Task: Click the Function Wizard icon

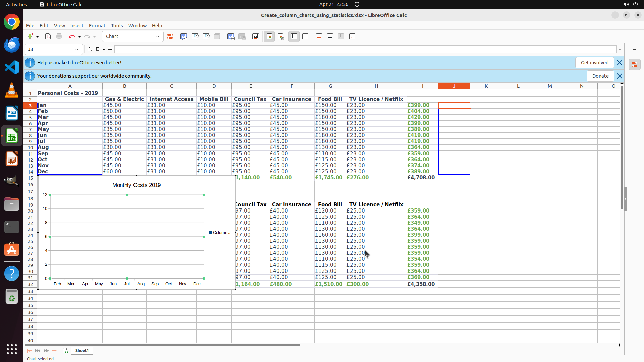Action: point(90,49)
